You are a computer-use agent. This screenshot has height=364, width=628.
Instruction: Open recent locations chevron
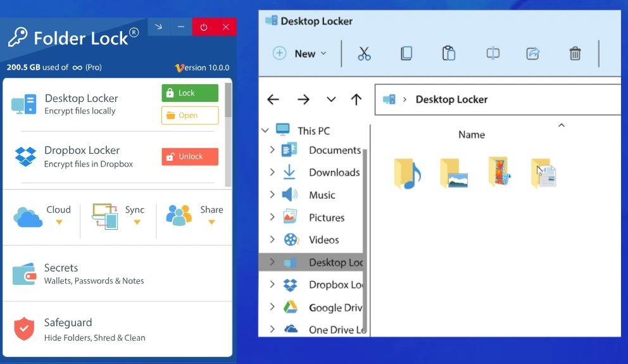(331, 99)
